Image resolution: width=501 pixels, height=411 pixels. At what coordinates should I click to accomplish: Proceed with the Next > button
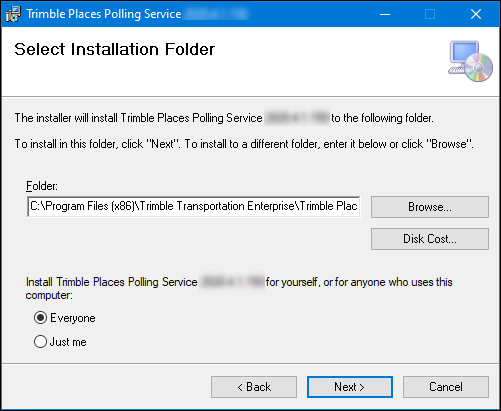coord(350,387)
